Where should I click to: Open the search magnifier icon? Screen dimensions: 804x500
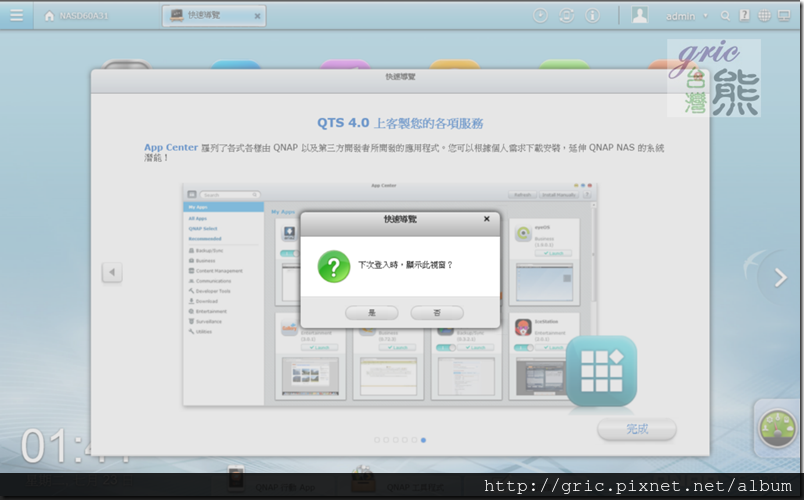click(x=725, y=16)
